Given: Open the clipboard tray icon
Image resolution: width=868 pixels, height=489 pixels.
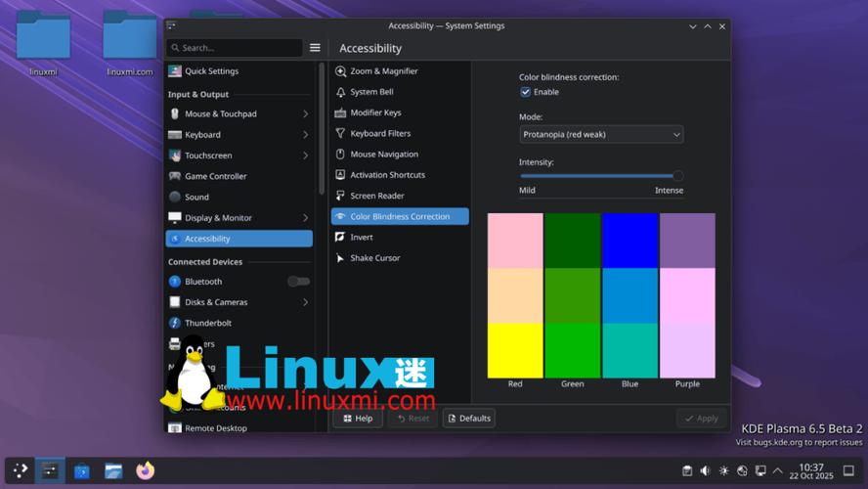Looking at the screenshot, I should [x=687, y=470].
